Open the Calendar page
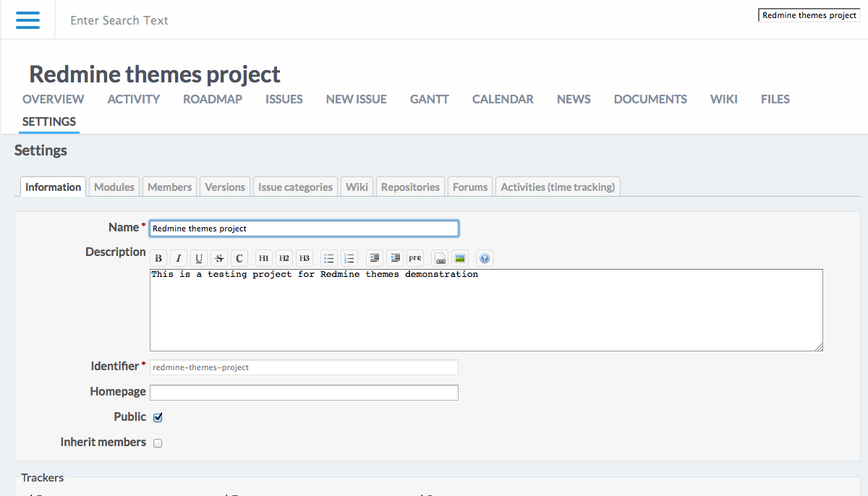The width and height of the screenshot is (868, 496). [503, 99]
